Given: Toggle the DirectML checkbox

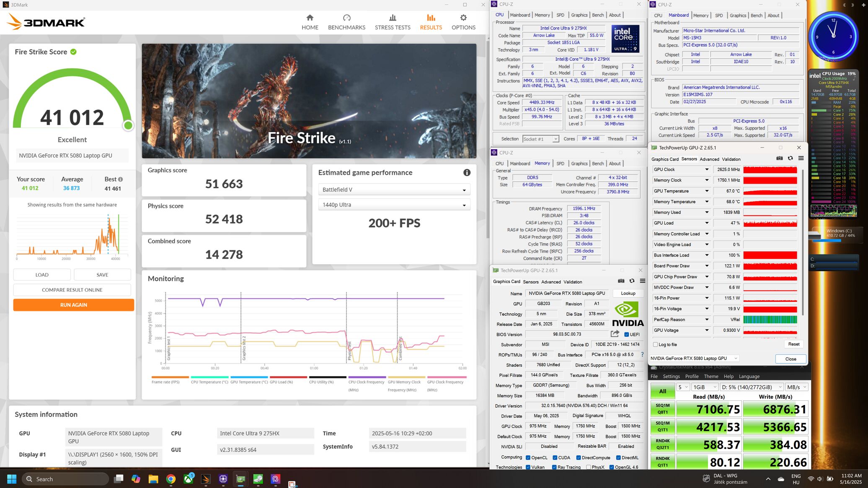Looking at the screenshot, I should point(618,457).
